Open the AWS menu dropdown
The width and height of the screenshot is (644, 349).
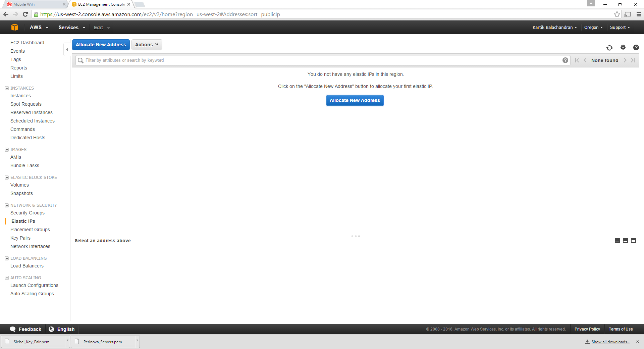39,28
